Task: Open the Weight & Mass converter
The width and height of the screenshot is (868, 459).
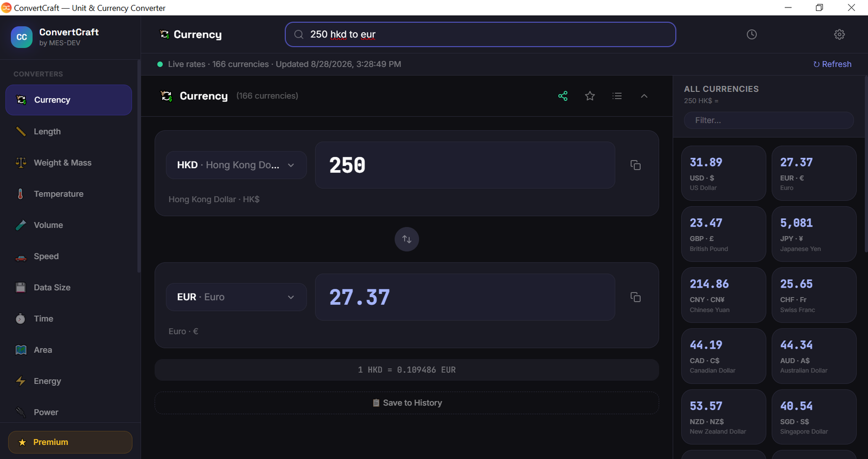Action: 69,163
